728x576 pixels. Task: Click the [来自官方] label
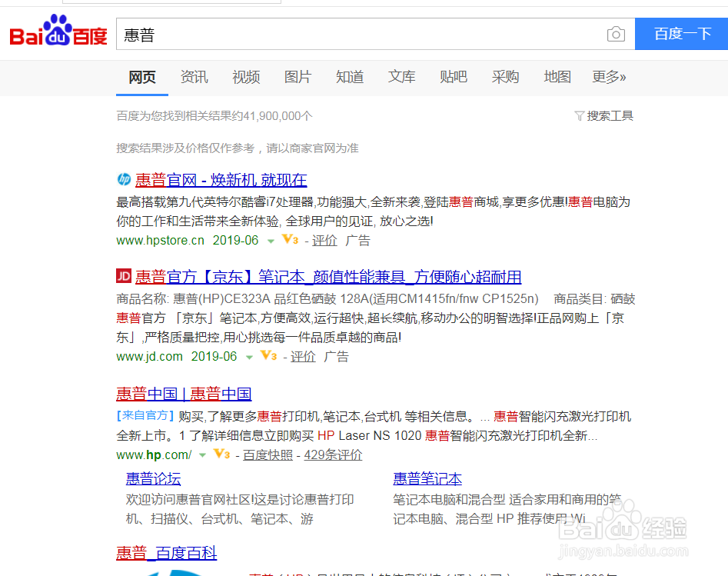point(145,416)
